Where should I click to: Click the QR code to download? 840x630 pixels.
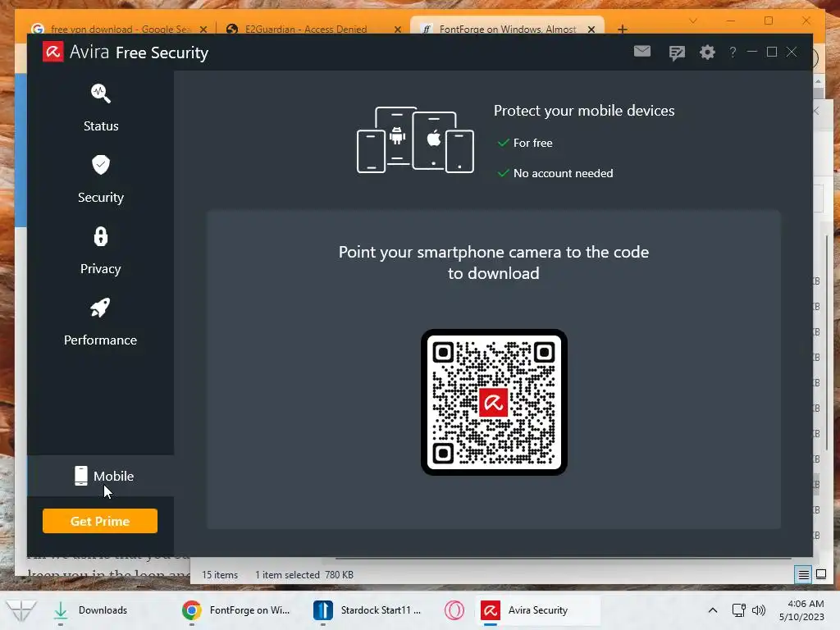[x=494, y=402]
